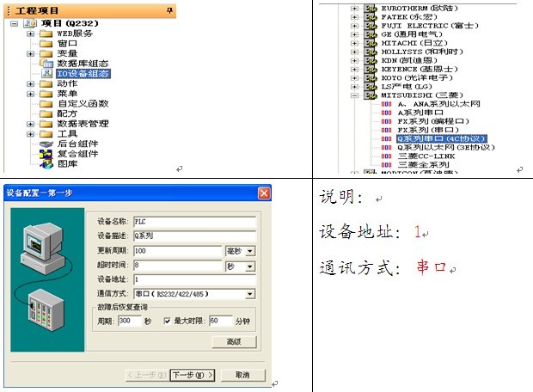Click the disabled 上一步(B) button
The width and height of the screenshot is (533, 392).
(148, 375)
